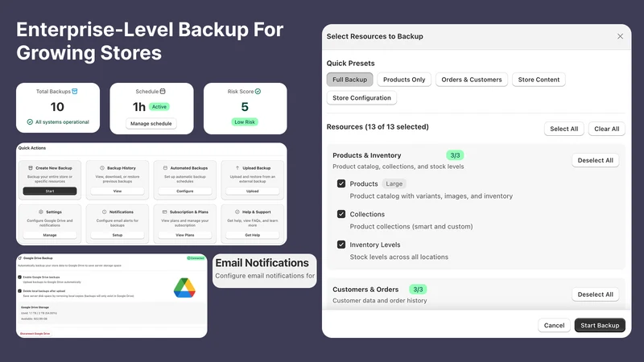Click View Plans button
This screenshot has width=644, height=362.
[x=185, y=235]
